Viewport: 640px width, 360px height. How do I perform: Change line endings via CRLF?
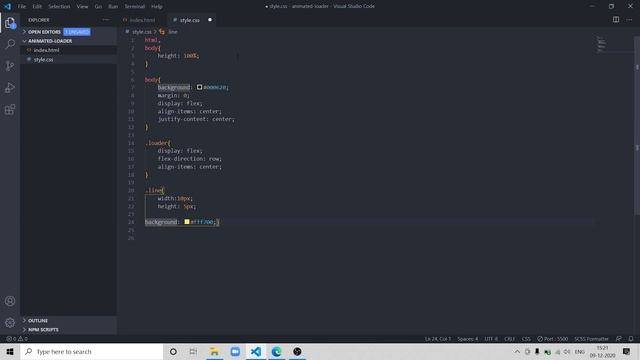pos(509,338)
